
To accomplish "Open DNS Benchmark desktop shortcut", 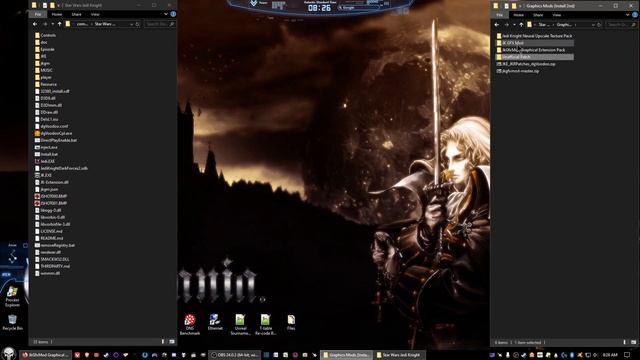I will coord(190,324).
